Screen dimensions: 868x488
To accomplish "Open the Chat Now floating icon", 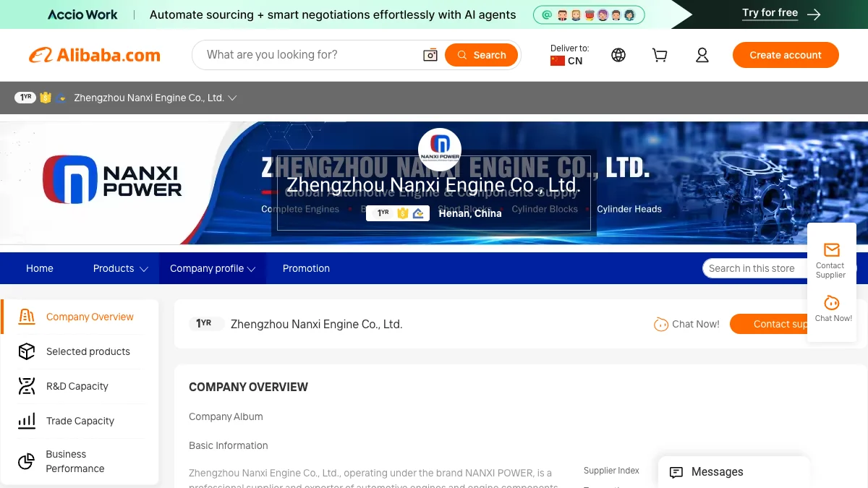I will [x=832, y=303].
